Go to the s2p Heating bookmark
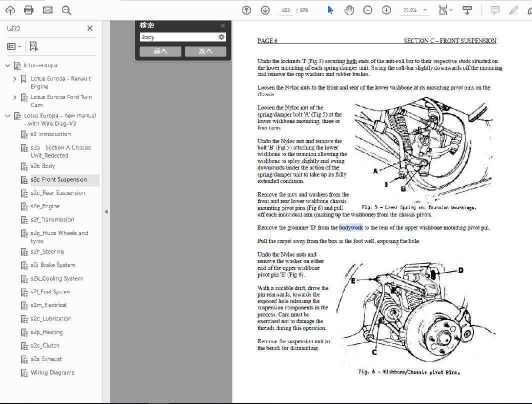Screen dimensions: 532x404 coord(47,332)
